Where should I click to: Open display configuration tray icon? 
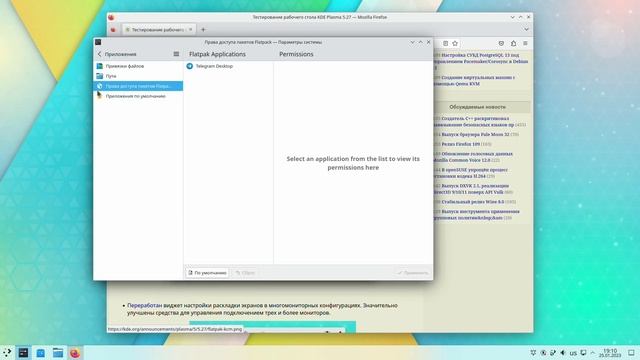(x=583, y=353)
